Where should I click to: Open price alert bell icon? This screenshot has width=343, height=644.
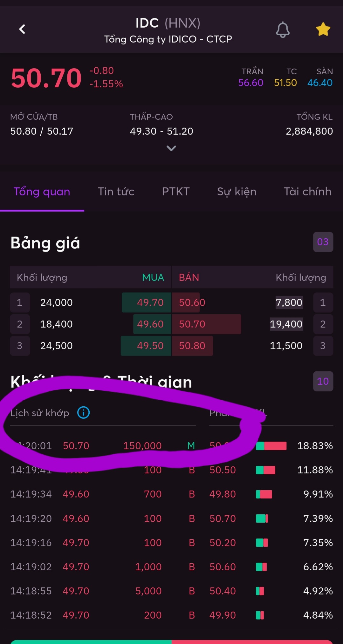point(283,30)
